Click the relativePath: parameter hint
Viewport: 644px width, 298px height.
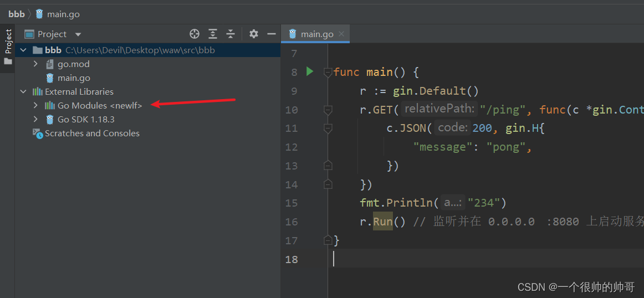click(439, 109)
